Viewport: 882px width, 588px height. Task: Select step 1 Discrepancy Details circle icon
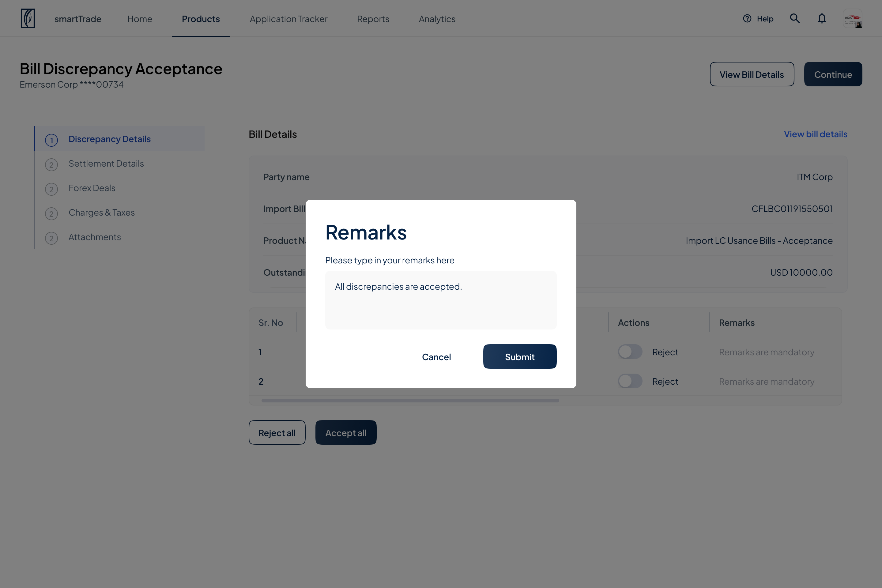tap(51, 140)
